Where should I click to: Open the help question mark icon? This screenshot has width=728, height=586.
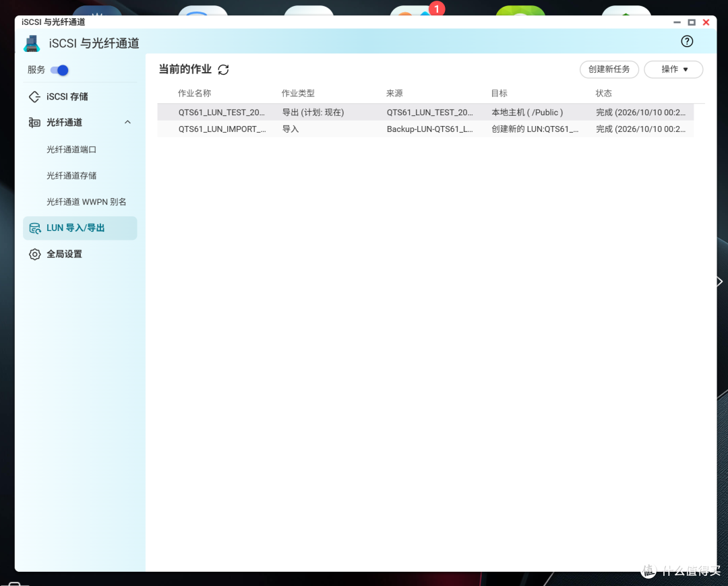(687, 41)
